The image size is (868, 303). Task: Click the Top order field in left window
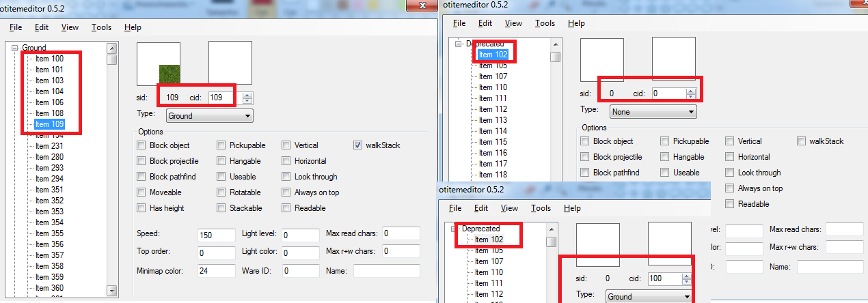[217, 253]
